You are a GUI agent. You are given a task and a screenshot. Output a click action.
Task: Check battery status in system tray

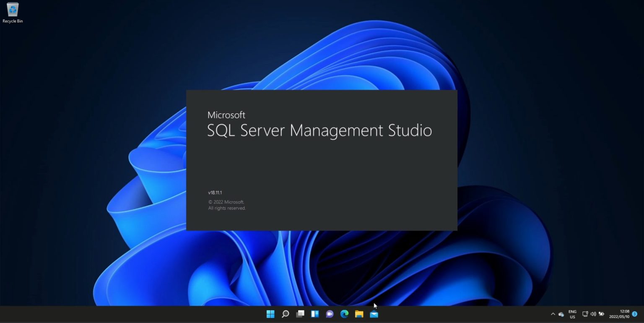[602, 314]
